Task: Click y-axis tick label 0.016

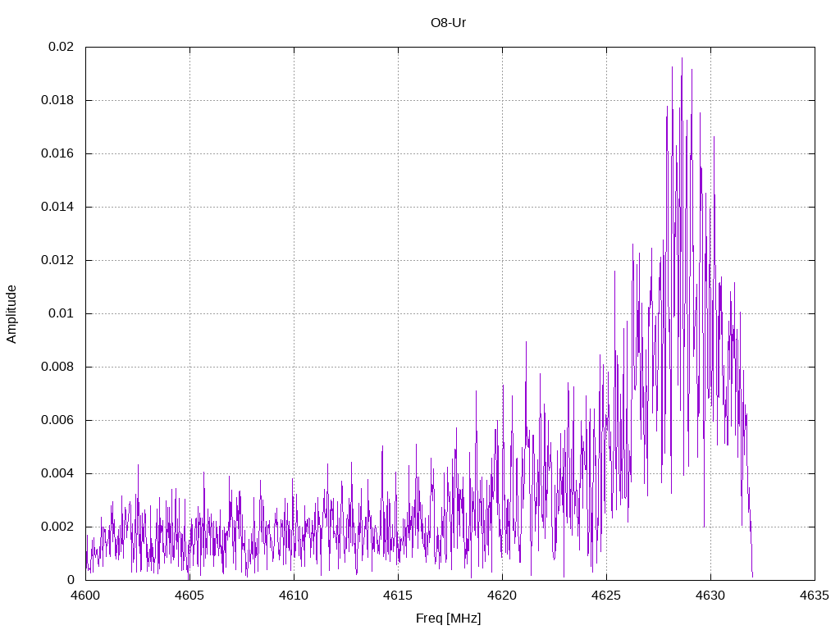Action: tap(57, 153)
